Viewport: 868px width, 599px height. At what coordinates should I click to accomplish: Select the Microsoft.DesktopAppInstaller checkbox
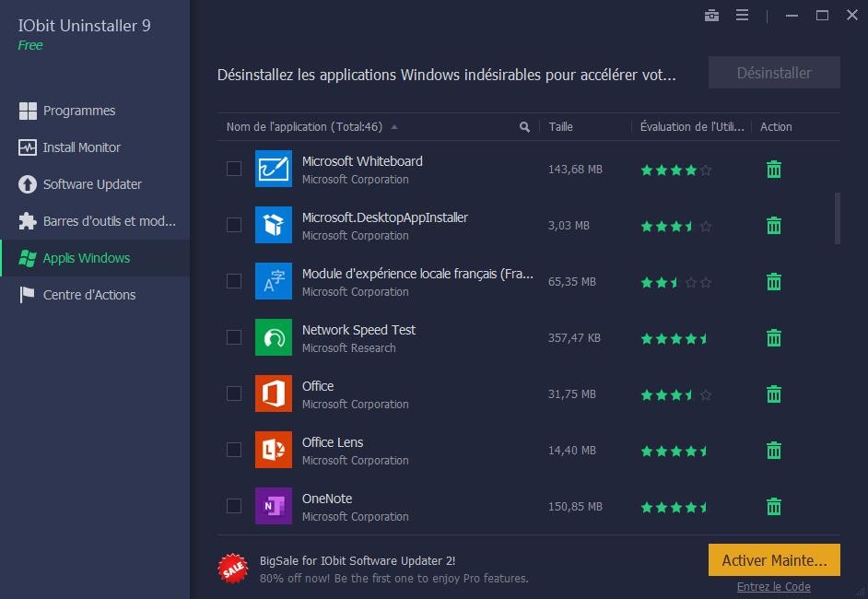click(234, 225)
